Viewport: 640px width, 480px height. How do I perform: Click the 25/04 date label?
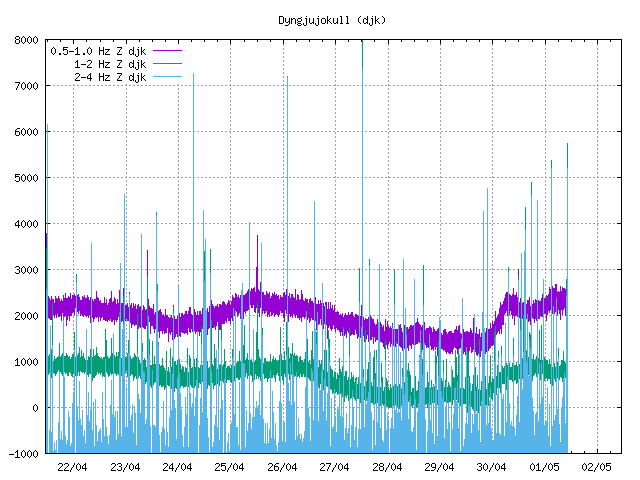(x=229, y=467)
